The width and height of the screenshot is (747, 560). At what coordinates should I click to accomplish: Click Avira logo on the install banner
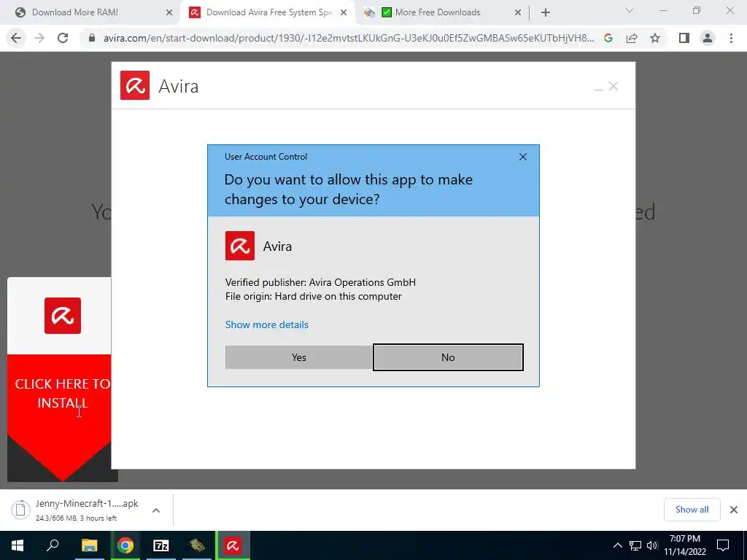pos(63,316)
